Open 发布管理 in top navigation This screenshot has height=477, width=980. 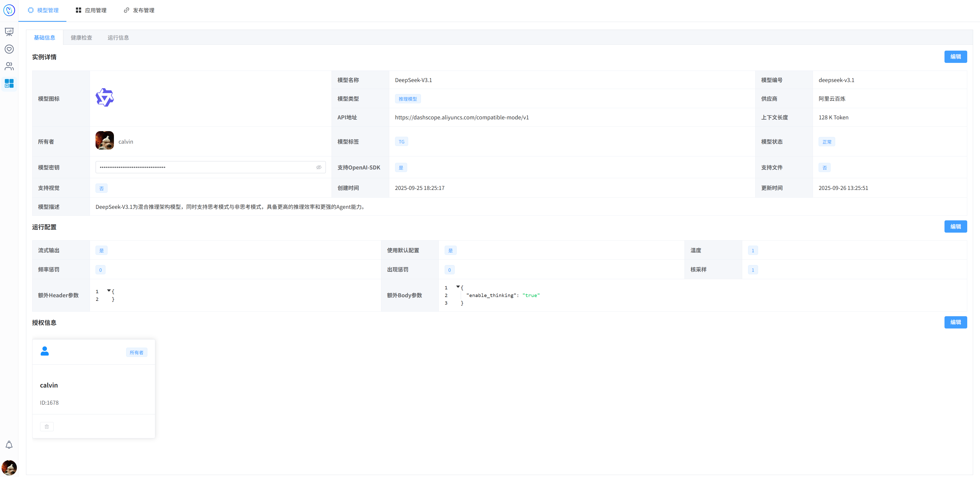[x=139, y=10]
